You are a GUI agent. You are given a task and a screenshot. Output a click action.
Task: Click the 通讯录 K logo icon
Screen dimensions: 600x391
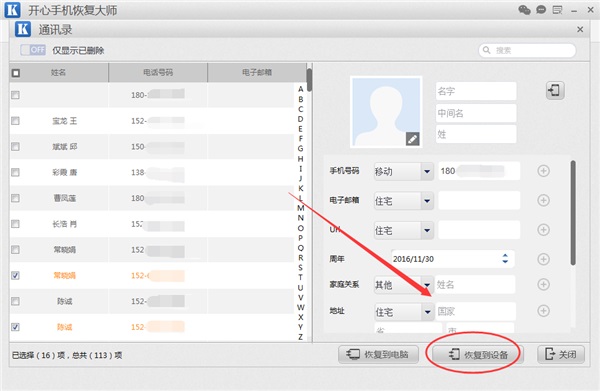coord(23,29)
